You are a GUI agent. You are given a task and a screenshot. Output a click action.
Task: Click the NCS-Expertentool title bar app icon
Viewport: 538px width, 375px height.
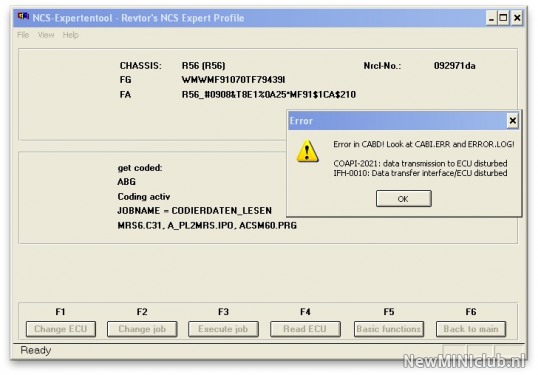(23, 16)
